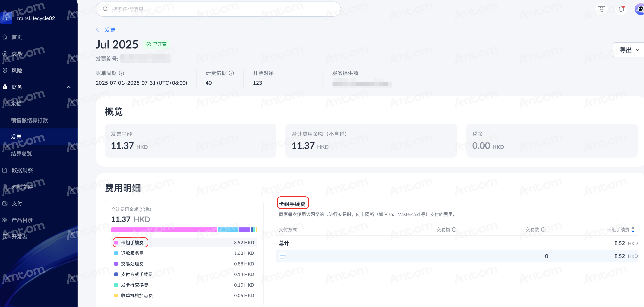The image size is (644, 307).
Task: Click the info icon beside 交易数
Action: pos(543,230)
